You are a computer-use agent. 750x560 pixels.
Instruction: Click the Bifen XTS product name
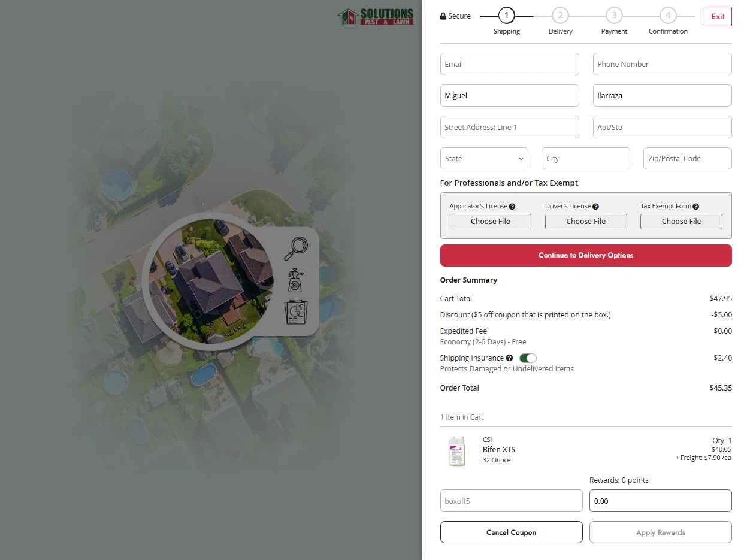pos(499,450)
